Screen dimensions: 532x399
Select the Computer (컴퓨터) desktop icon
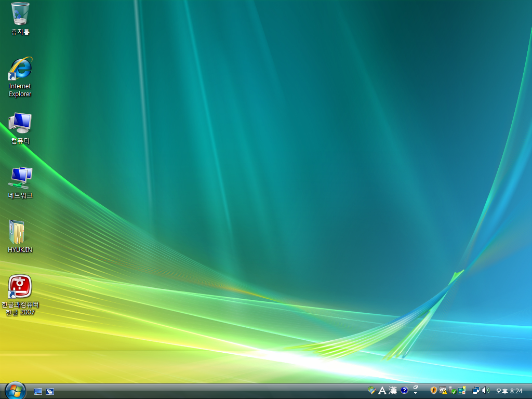(x=20, y=129)
